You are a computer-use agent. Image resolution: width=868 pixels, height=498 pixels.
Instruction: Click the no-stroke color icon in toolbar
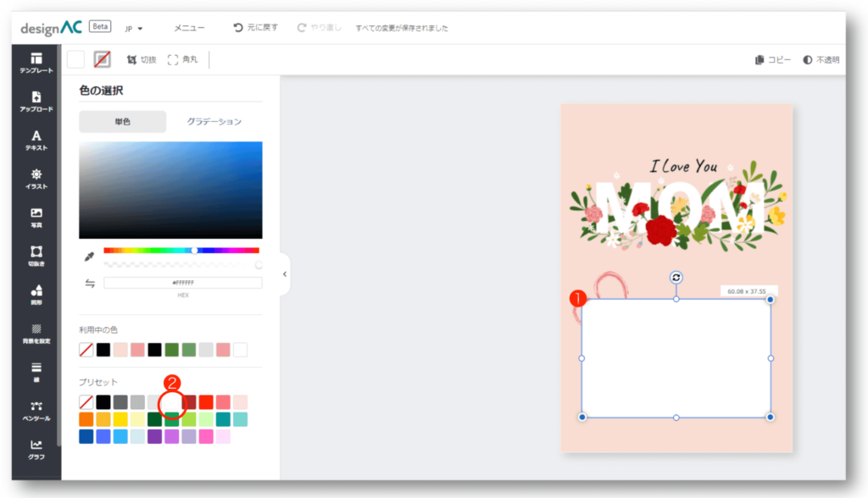(x=102, y=59)
